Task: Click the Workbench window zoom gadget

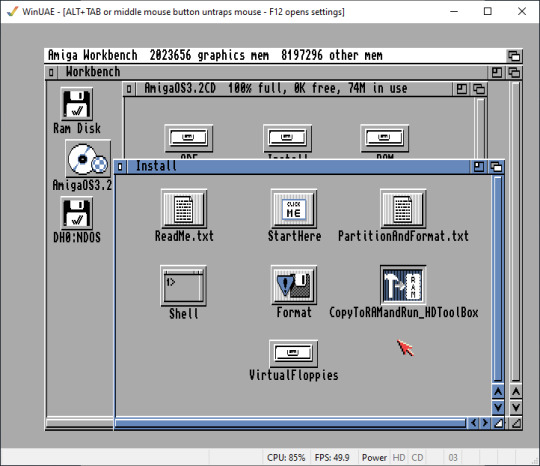Action: click(497, 73)
